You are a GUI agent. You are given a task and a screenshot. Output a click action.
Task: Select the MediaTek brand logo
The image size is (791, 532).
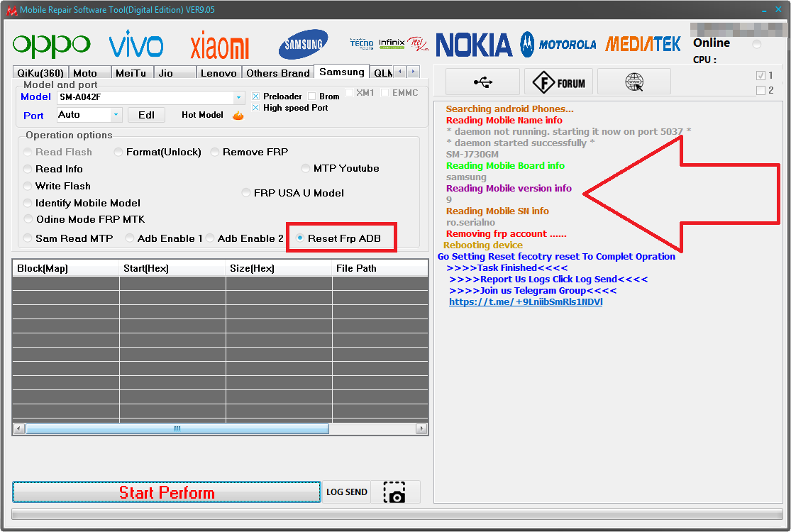(643, 45)
